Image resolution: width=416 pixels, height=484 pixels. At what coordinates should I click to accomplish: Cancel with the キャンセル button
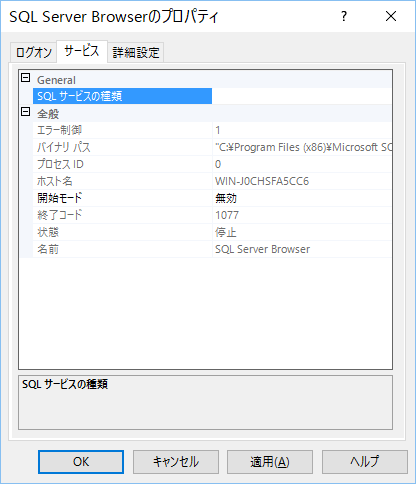tap(176, 462)
